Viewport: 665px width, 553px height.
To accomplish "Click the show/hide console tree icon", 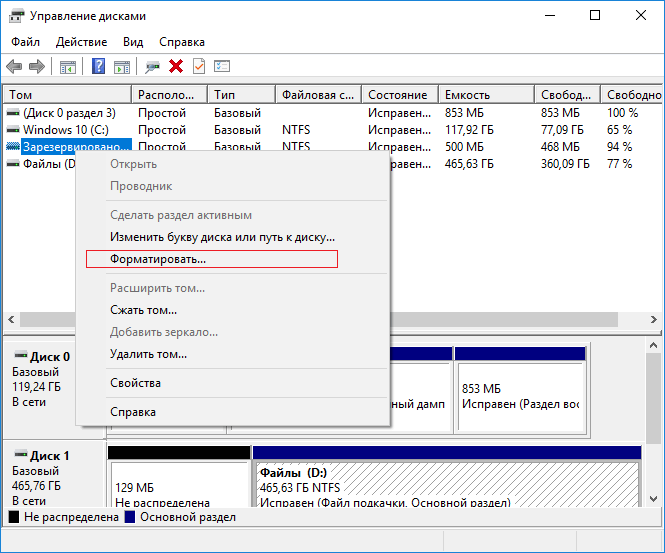I will [68, 67].
